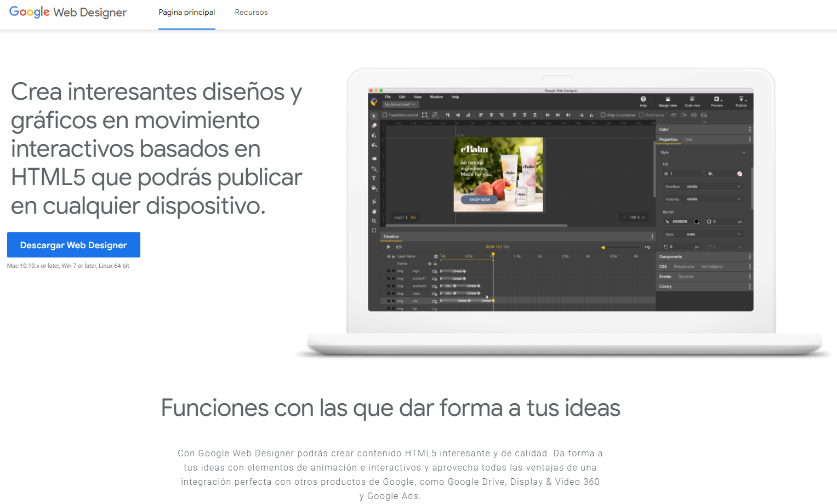Click zoom out minus button on stage

point(624,217)
